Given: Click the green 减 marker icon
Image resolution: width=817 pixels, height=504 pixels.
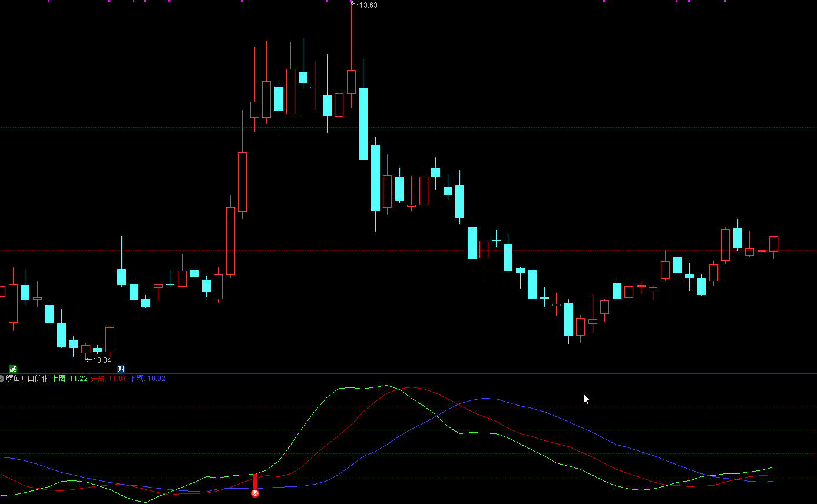Looking at the screenshot, I should tap(13, 369).
